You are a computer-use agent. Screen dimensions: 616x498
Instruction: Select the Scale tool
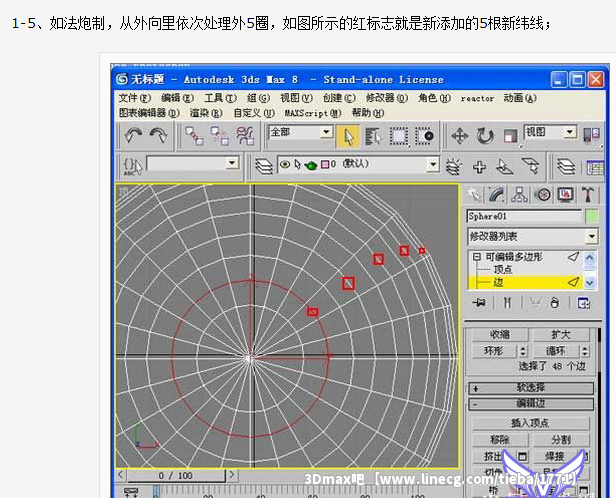click(x=510, y=136)
